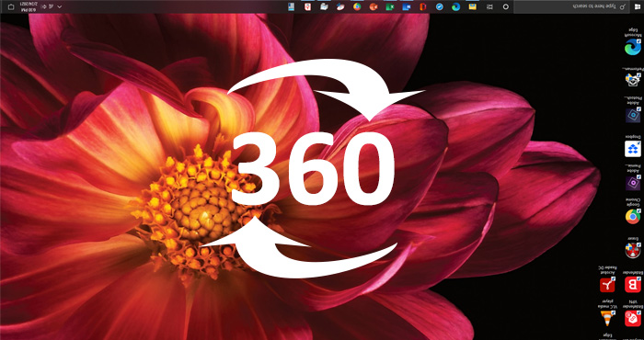Screen dimensions: 644x340
Task: Open the network status tray icon
Action: [x=51, y=6]
